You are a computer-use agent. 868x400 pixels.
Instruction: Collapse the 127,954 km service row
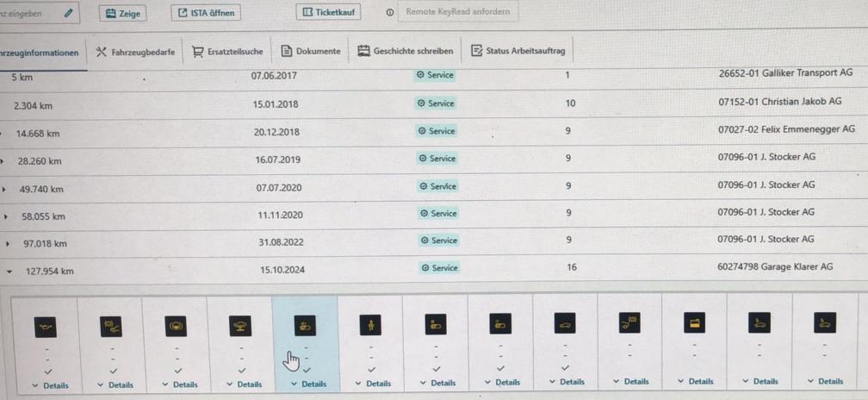(x=9, y=272)
